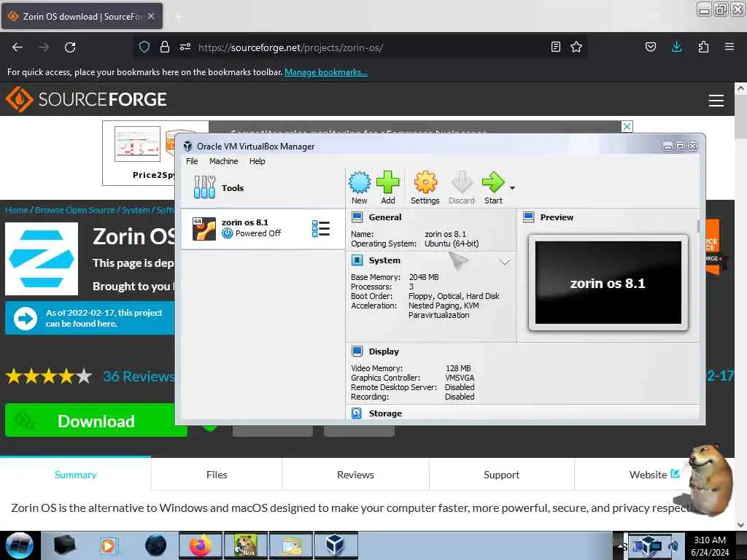
Task: Click the Manage bookmarks link
Action: (326, 72)
